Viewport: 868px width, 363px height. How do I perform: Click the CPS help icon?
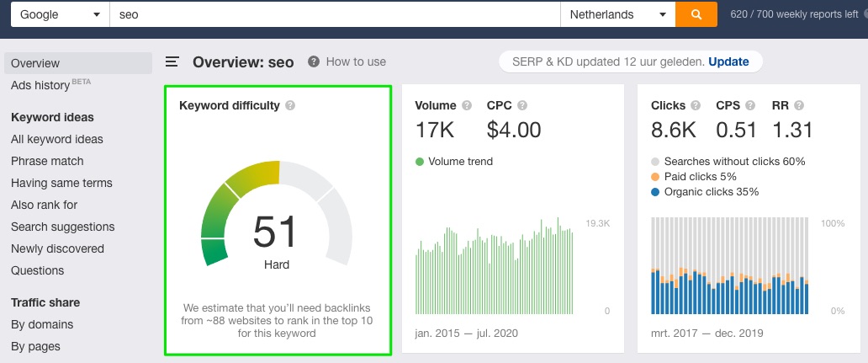[750, 105]
